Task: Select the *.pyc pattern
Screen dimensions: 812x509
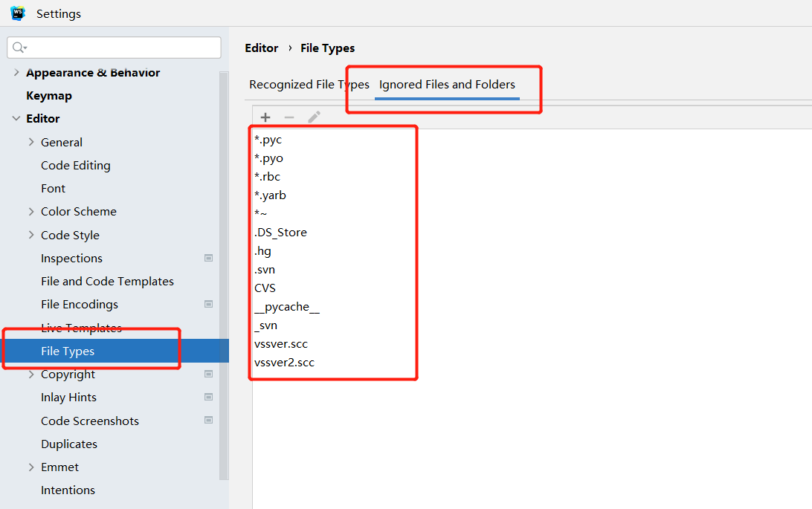Action: pos(268,140)
